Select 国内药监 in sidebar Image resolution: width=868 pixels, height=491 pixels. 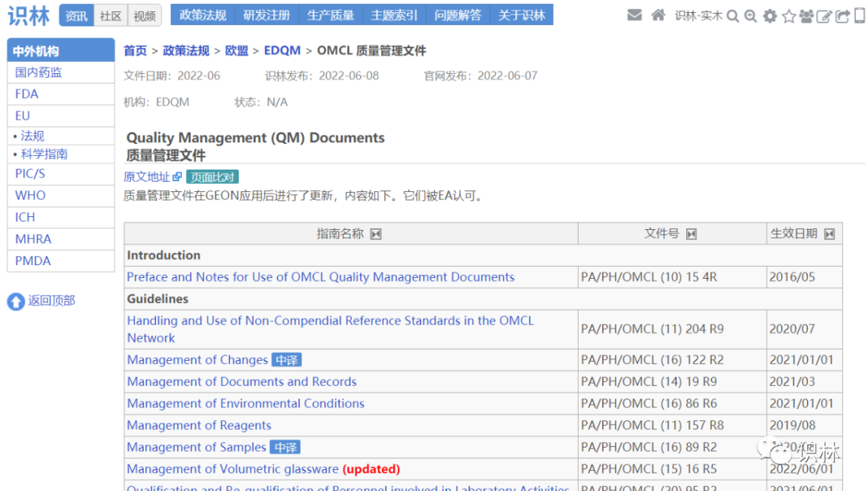tap(61, 72)
